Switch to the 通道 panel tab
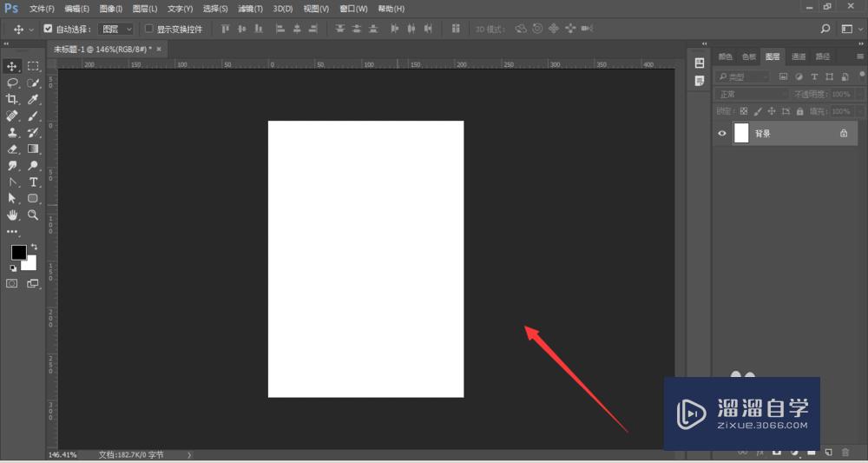Image resolution: width=868 pixels, height=463 pixels. pos(799,56)
